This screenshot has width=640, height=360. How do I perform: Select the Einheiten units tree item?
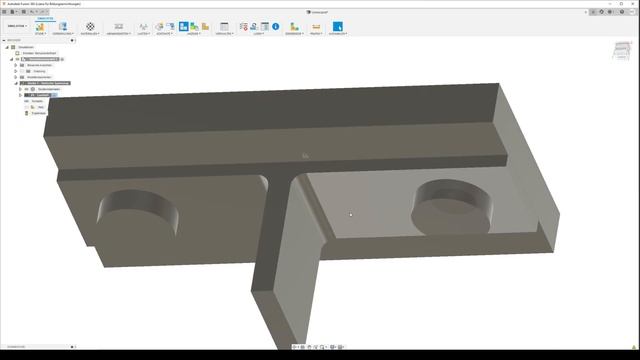pos(39,53)
